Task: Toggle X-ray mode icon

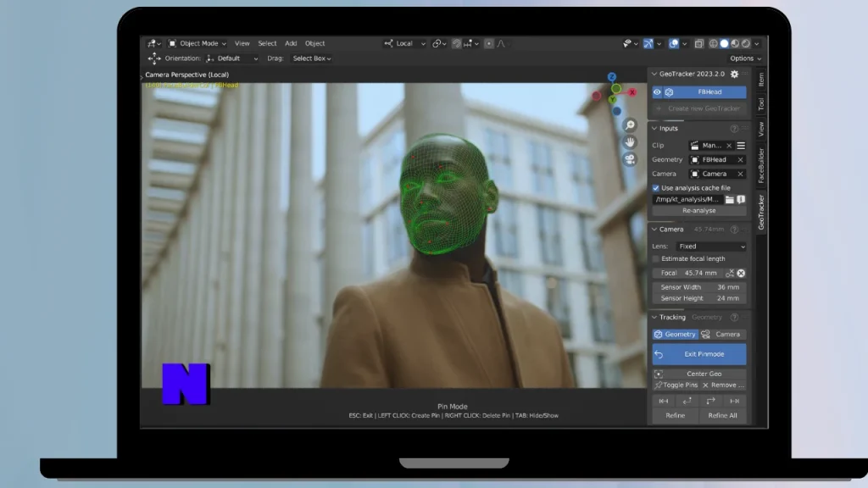Action: tap(699, 43)
